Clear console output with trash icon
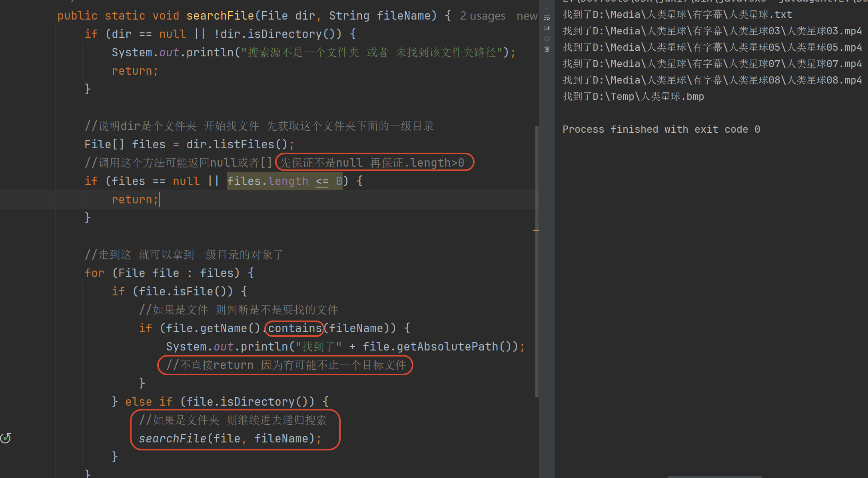868x478 pixels. (x=547, y=49)
